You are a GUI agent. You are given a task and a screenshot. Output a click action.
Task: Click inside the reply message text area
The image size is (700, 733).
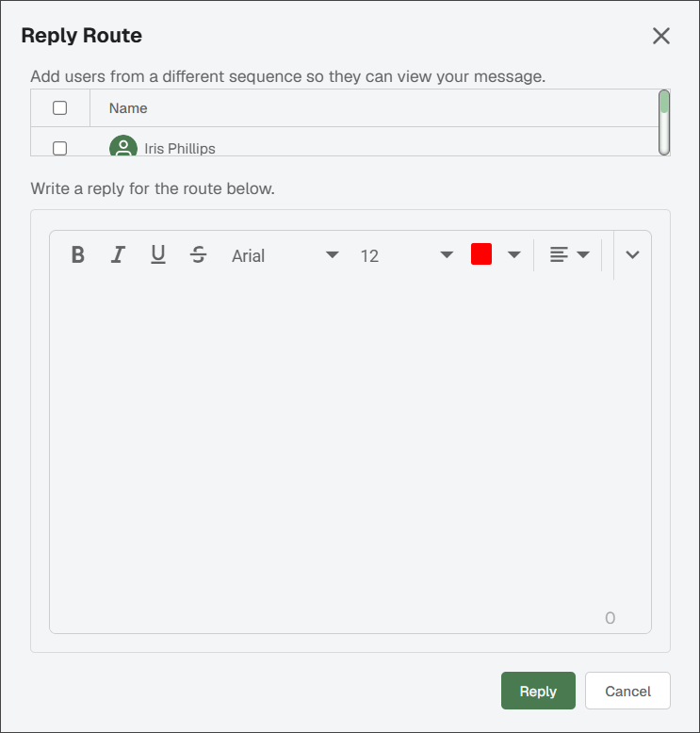350,444
